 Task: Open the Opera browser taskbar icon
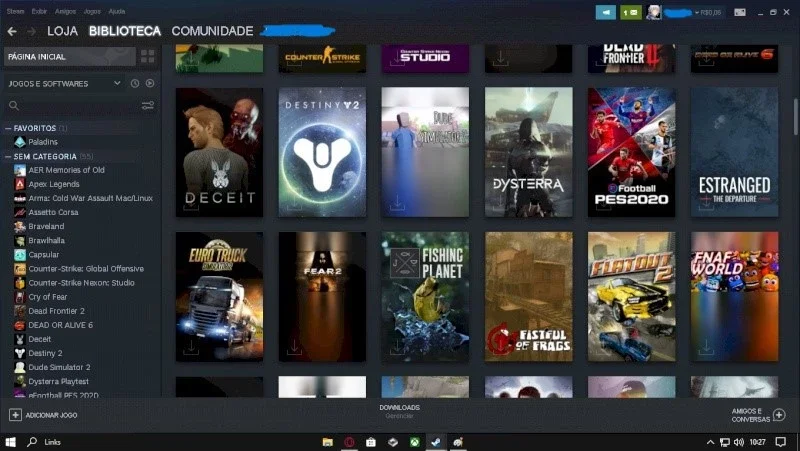click(349, 442)
